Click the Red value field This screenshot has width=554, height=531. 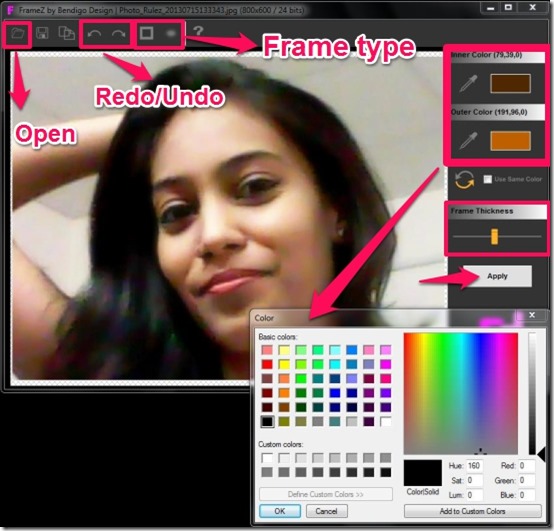tap(527, 466)
